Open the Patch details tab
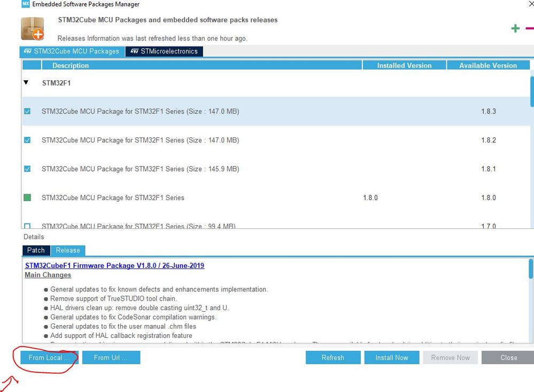This screenshot has width=534, height=392. pos(36,250)
